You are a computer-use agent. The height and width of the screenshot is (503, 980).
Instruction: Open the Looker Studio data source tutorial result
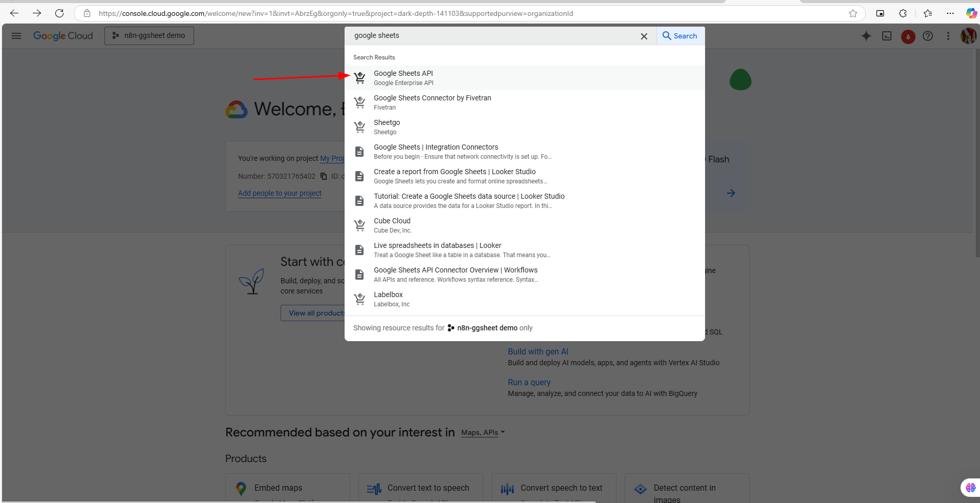(525, 201)
